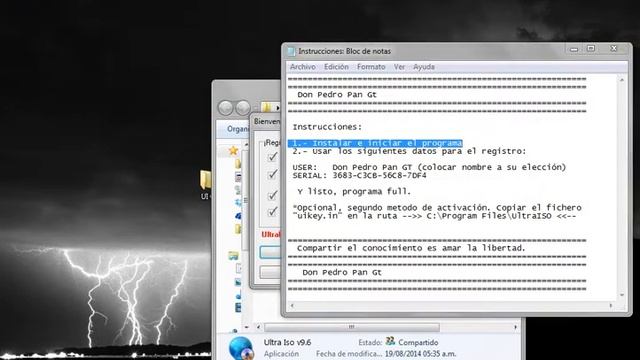The width and height of the screenshot is (640, 360).
Task: Click the Notepad icon in the Instrucciones title bar
Action: 291,51
